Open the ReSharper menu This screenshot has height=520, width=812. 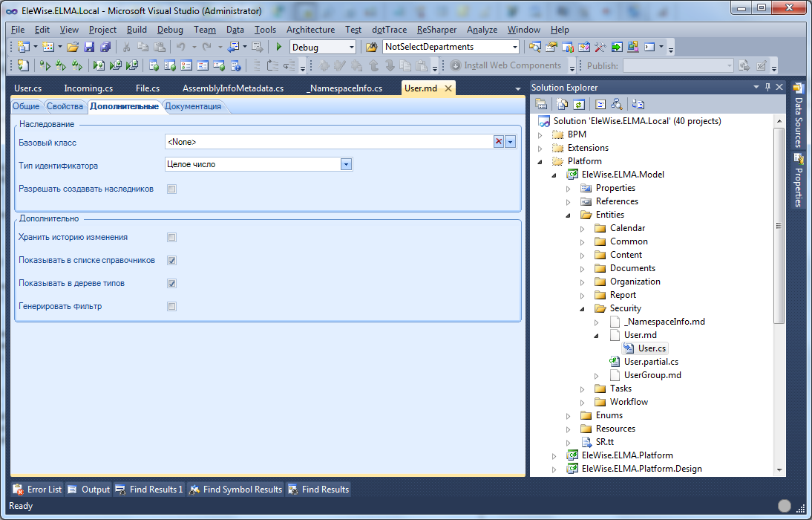point(436,30)
